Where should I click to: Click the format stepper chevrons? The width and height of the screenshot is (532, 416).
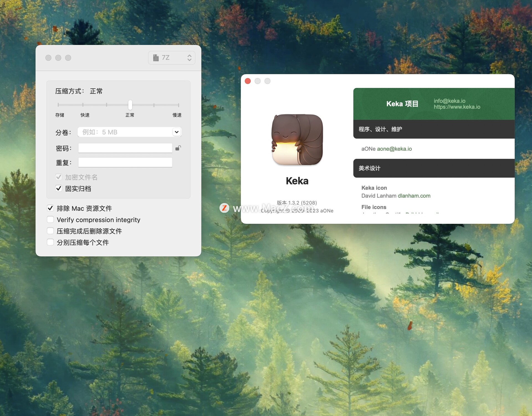[189, 57]
